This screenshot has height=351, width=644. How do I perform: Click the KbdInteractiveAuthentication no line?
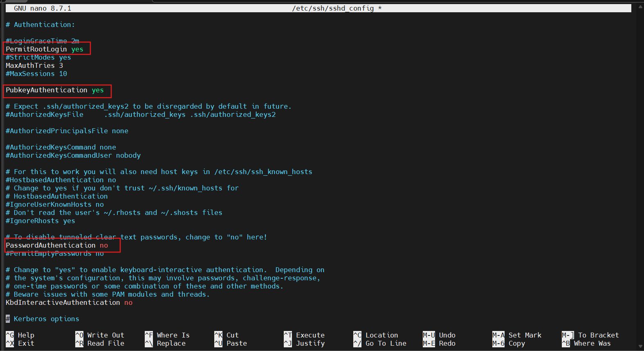(x=69, y=302)
